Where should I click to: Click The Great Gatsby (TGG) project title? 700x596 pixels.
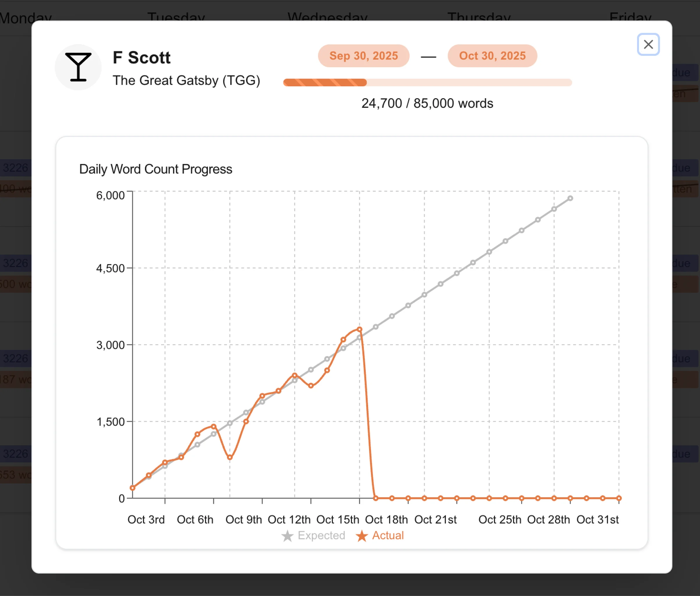(x=186, y=80)
